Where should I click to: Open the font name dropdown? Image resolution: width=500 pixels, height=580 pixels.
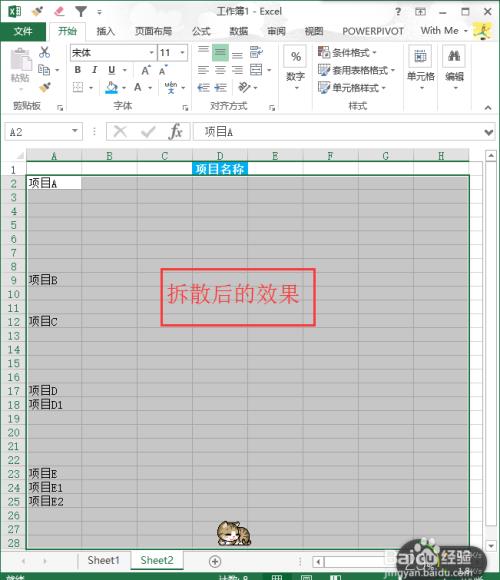[x=151, y=53]
